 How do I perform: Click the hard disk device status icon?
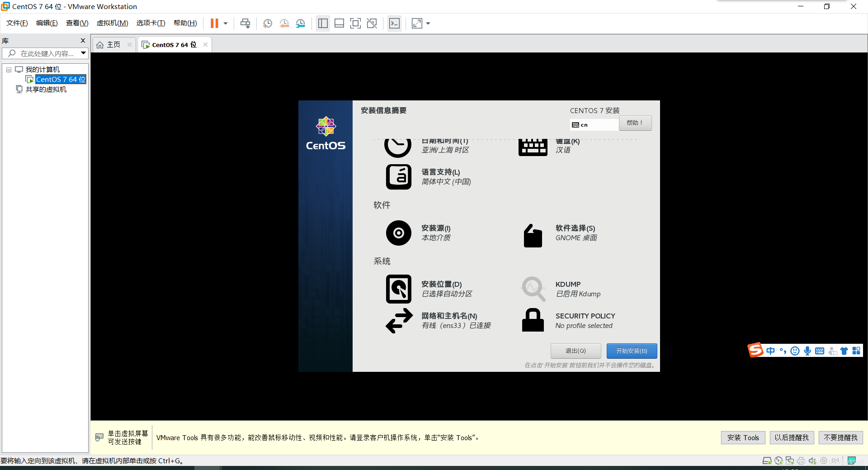tap(767, 461)
